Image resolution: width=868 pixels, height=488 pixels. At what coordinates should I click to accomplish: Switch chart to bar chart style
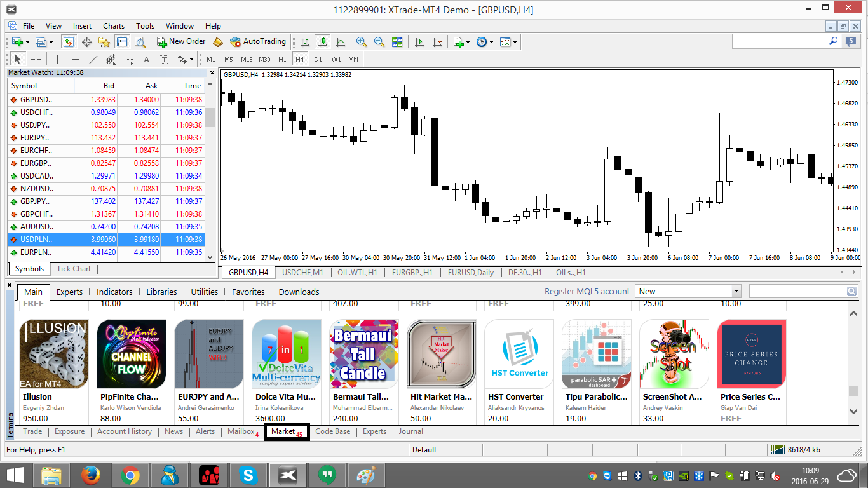click(305, 42)
